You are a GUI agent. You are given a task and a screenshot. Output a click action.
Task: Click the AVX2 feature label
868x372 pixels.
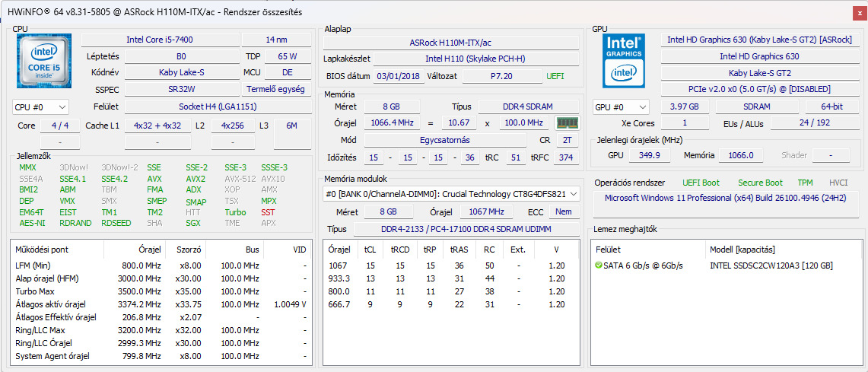196,179
